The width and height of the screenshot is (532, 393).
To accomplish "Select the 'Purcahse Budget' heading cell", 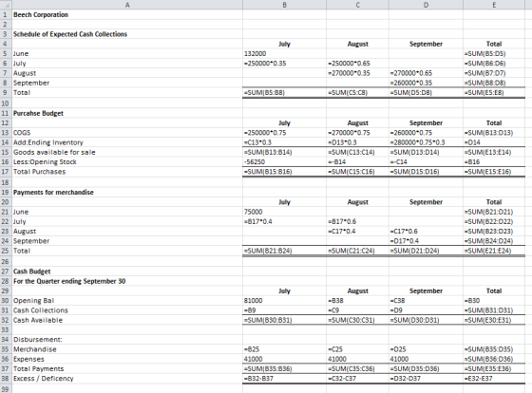I will pyautogui.click(x=127, y=113).
